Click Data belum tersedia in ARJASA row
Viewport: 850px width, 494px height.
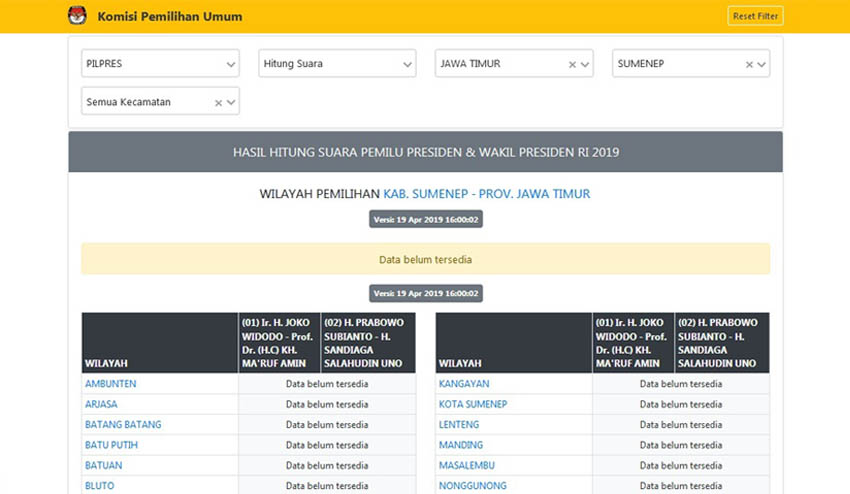[327, 405]
